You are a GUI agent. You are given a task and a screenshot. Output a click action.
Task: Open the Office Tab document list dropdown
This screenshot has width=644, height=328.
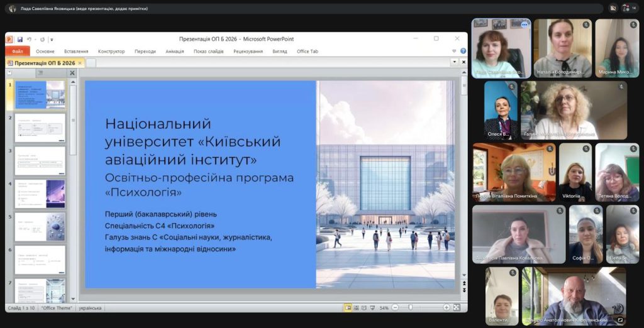tap(453, 63)
